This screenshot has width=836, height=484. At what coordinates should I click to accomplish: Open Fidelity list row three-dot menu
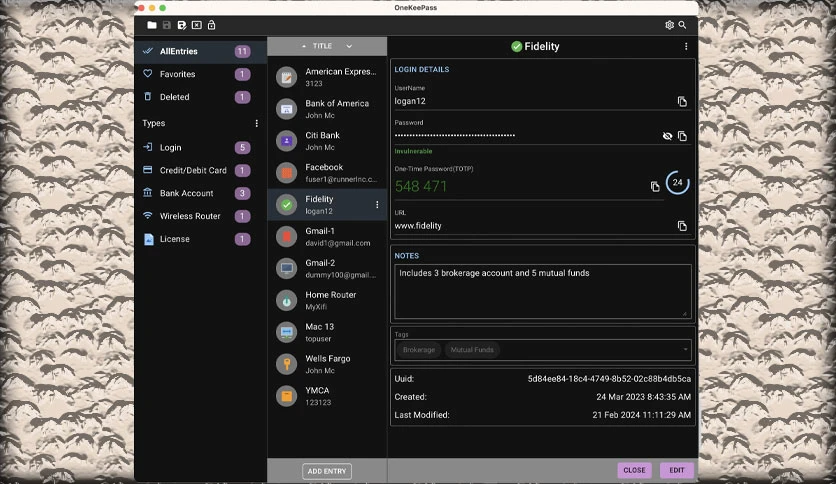377,205
